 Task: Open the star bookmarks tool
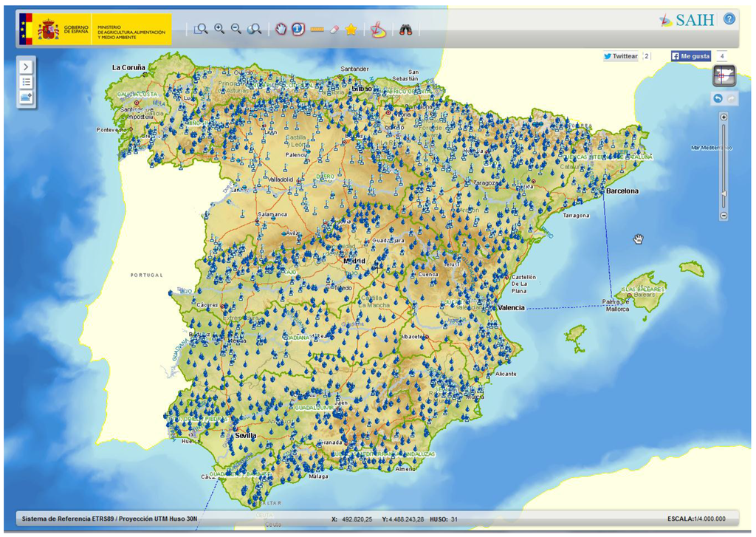pos(351,30)
